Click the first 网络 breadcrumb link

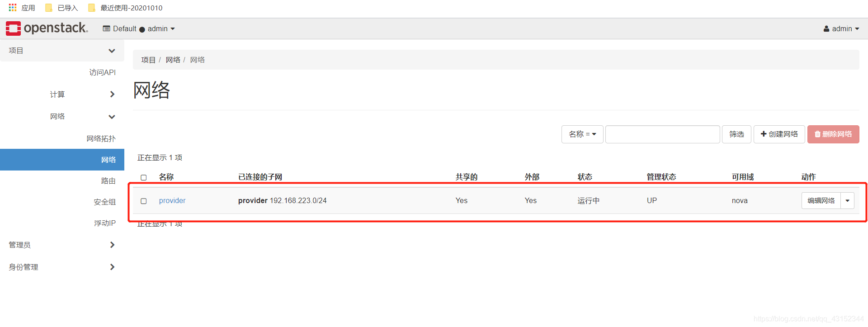(173, 60)
